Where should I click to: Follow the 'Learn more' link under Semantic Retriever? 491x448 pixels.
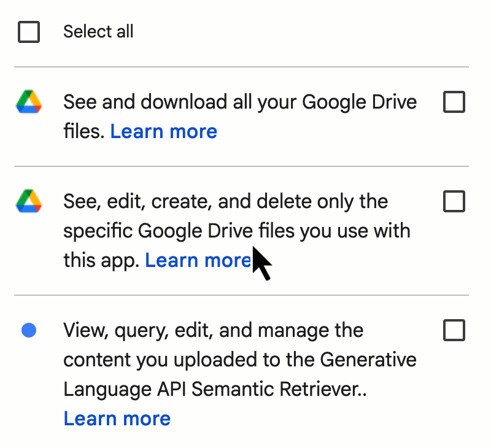pyautogui.click(x=117, y=419)
